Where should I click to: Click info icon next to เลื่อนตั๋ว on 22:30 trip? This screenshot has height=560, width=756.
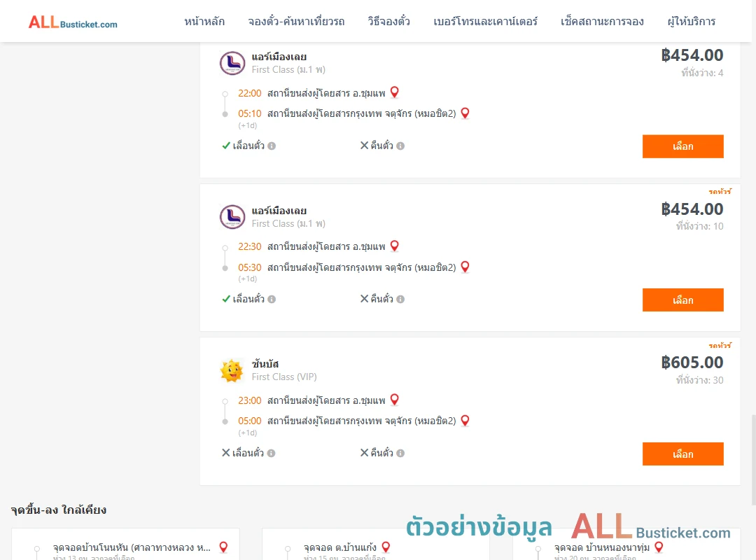tap(272, 299)
